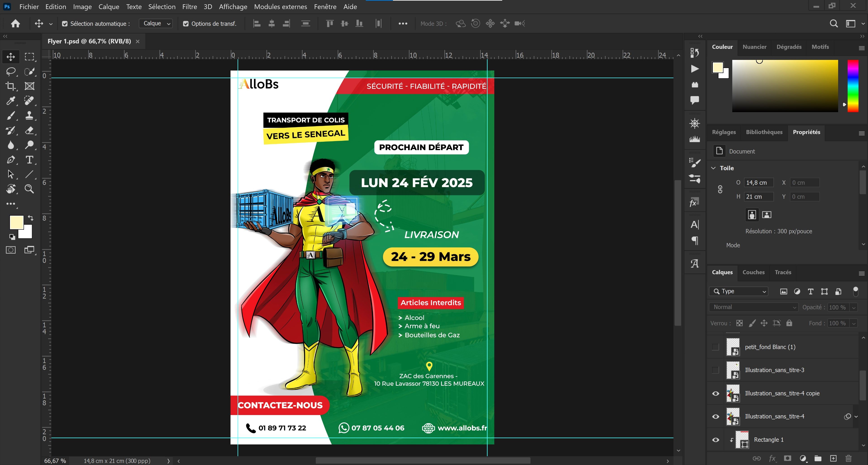Open the search icon at top right
Screen dimensions: 868x465
(834, 24)
